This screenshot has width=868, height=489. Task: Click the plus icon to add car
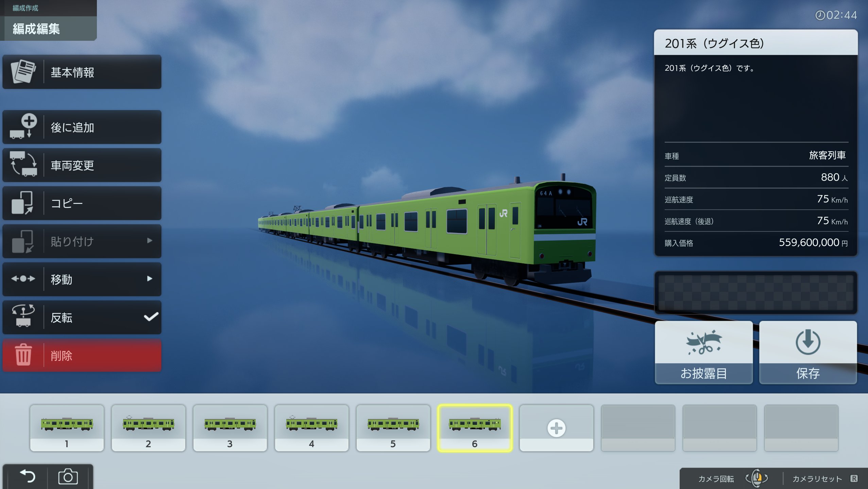[x=556, y=428]
